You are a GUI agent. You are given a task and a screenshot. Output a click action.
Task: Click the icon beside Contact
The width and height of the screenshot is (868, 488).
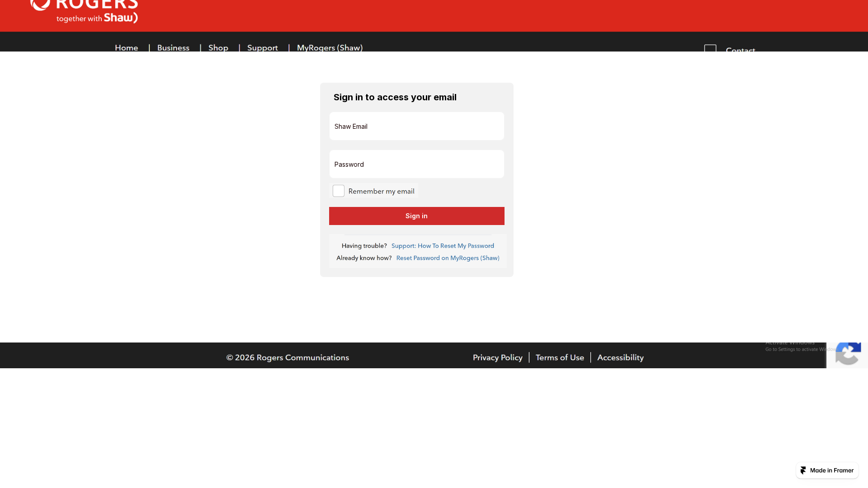[710, 48]
